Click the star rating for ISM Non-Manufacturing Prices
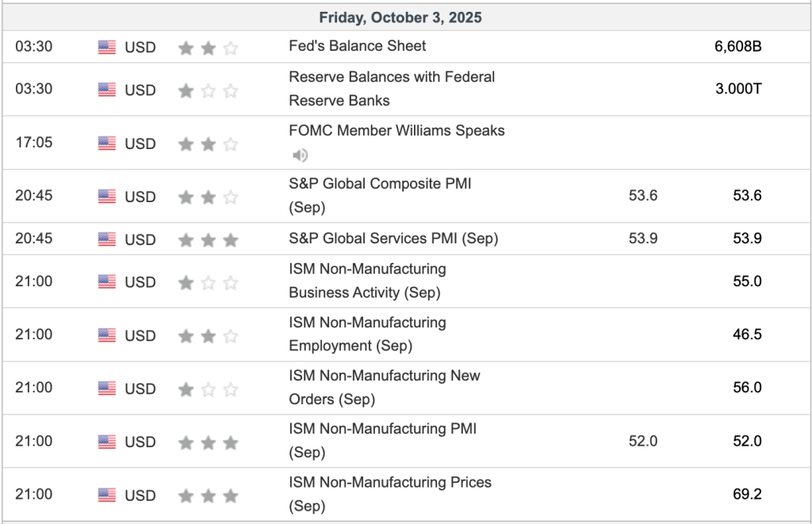 pyautogui.click(x=208, y=495)
